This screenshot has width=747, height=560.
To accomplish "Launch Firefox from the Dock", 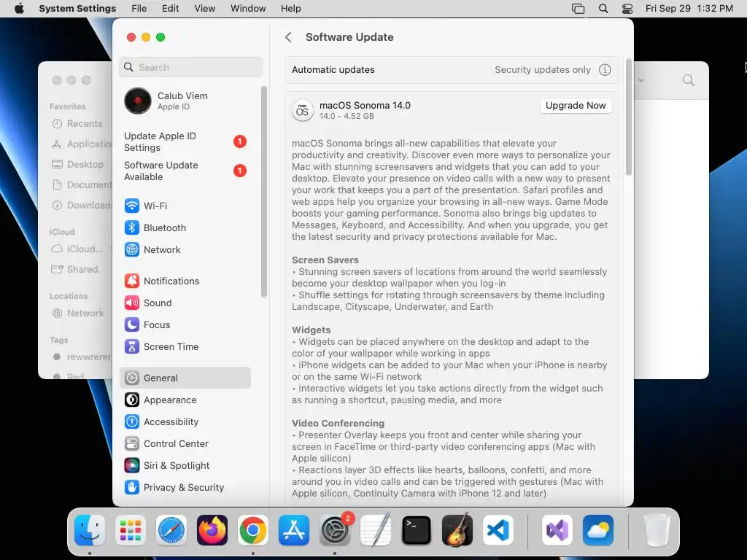I will coord(212,530).
